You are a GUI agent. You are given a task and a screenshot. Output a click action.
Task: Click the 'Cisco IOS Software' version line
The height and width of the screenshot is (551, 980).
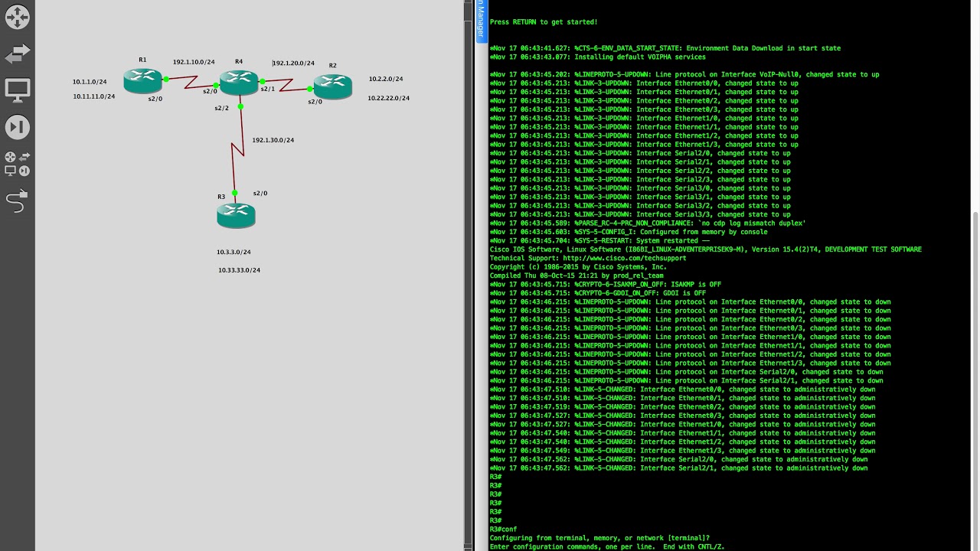click(x=705, y=249)
